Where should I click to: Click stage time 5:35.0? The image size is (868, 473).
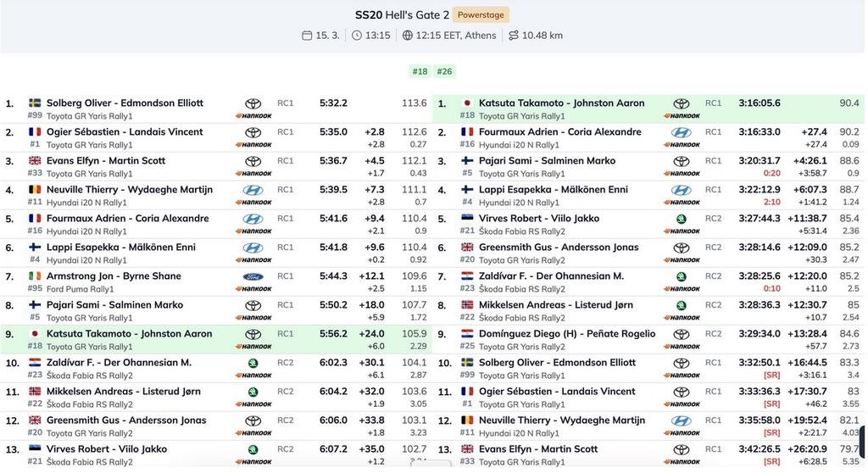[x=333, y=132]
